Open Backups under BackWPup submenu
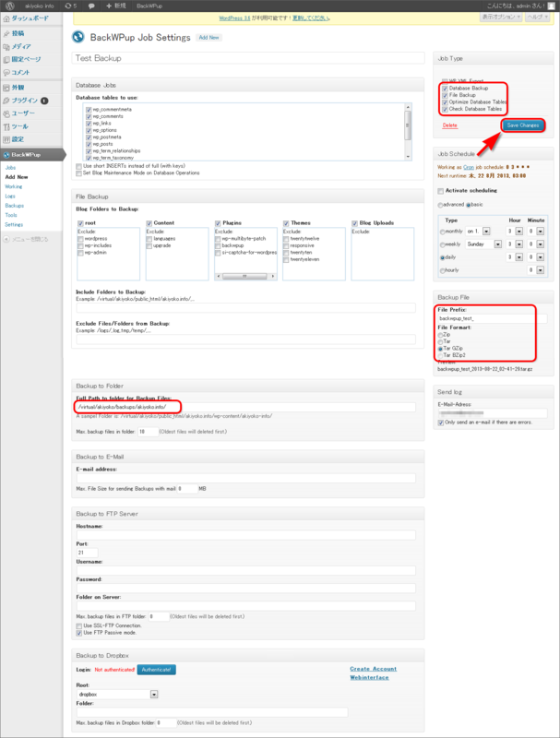The height and width of the screenshot is (738, 560). 15,206
